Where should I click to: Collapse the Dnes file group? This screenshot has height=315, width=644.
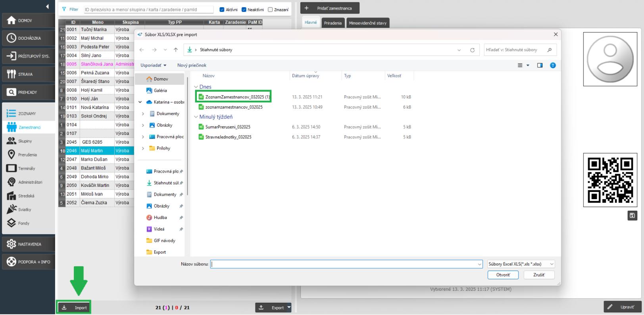pyautogui.click(x=196, y=87)
